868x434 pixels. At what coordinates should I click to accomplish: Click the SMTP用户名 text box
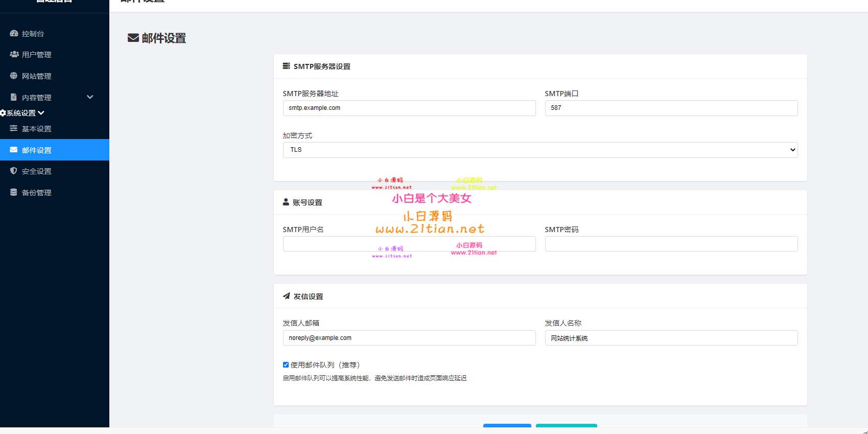tap(409, 244)
